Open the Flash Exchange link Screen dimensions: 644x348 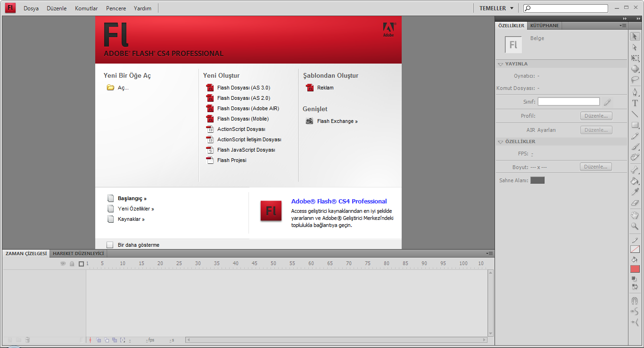tap(331, 121)
